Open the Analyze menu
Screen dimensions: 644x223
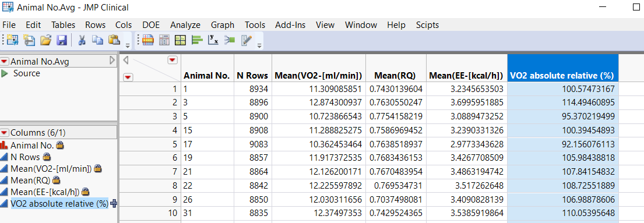(x=185, y=25)
